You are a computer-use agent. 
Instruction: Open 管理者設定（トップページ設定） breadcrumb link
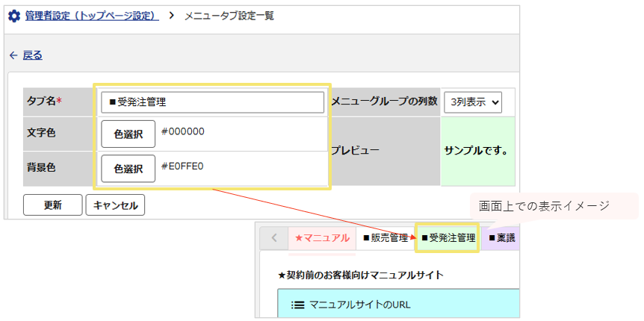(92, 16)
